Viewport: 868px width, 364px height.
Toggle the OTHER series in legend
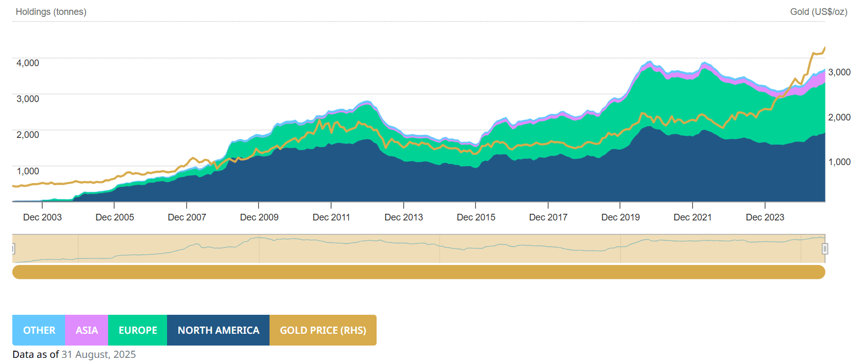pyautogui.click(x=39, y=330)
